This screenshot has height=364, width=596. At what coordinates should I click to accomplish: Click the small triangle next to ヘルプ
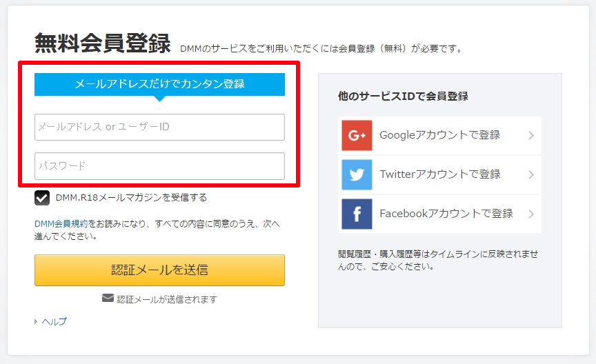click(36, 321)
